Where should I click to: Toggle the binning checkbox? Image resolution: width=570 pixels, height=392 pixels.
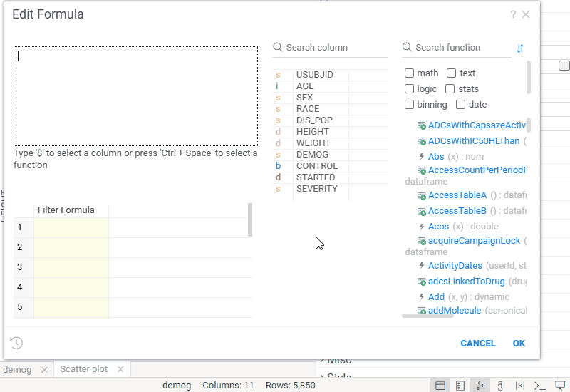(409, 105)
